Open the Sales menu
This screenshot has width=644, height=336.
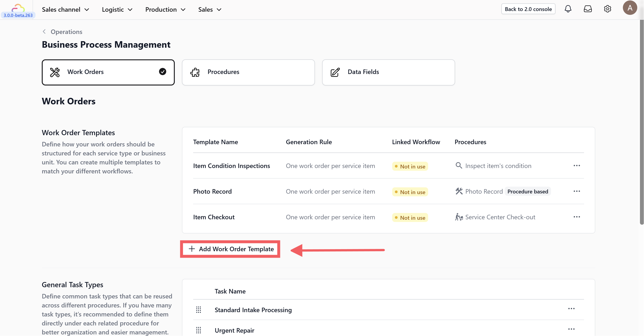click(210, 9)
